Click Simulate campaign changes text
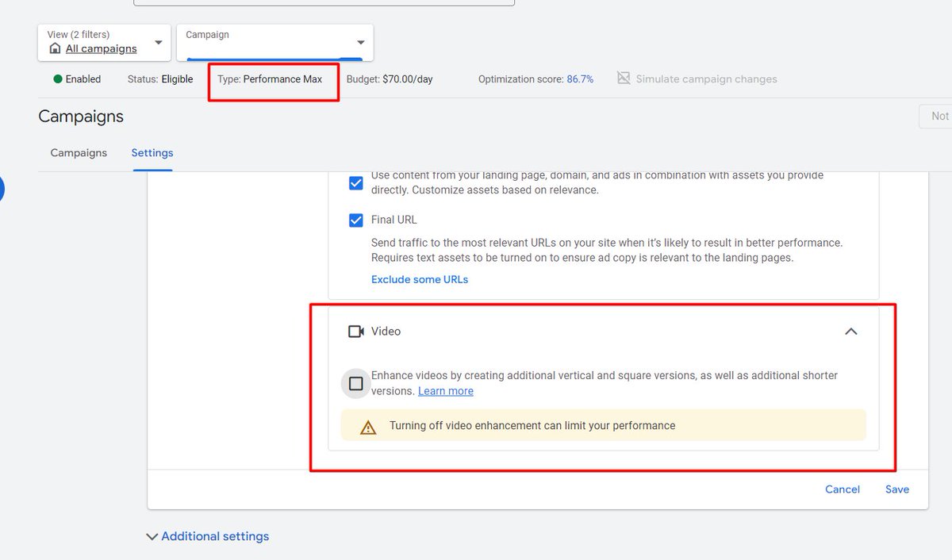The image size is (952, 560). point(706,79)
